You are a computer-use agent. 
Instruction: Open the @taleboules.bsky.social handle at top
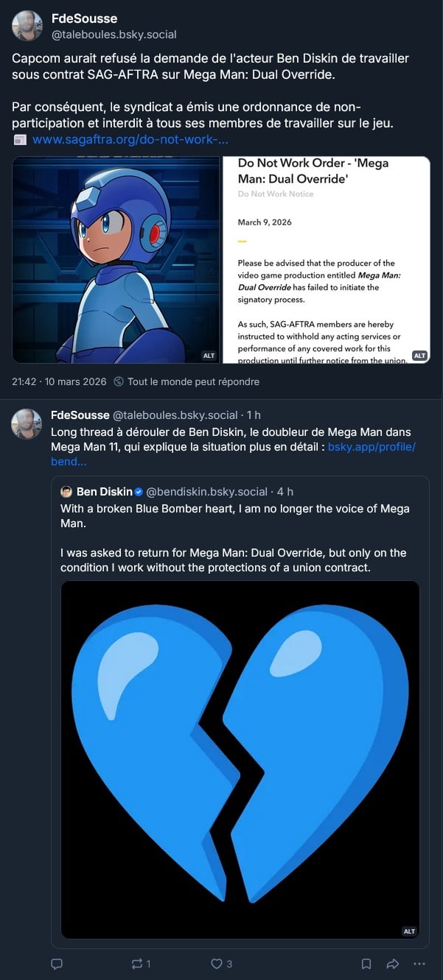[114, 34]
